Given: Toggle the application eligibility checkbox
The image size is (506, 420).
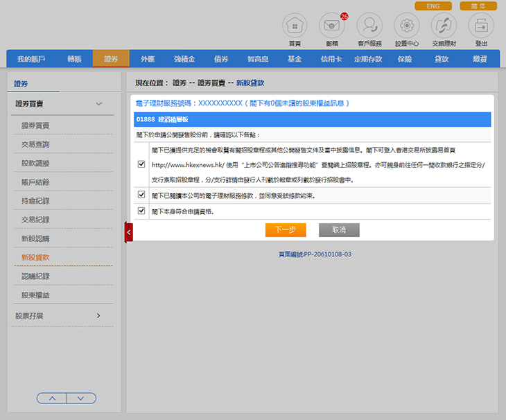Looking at the screenshot, I should 141,211.
